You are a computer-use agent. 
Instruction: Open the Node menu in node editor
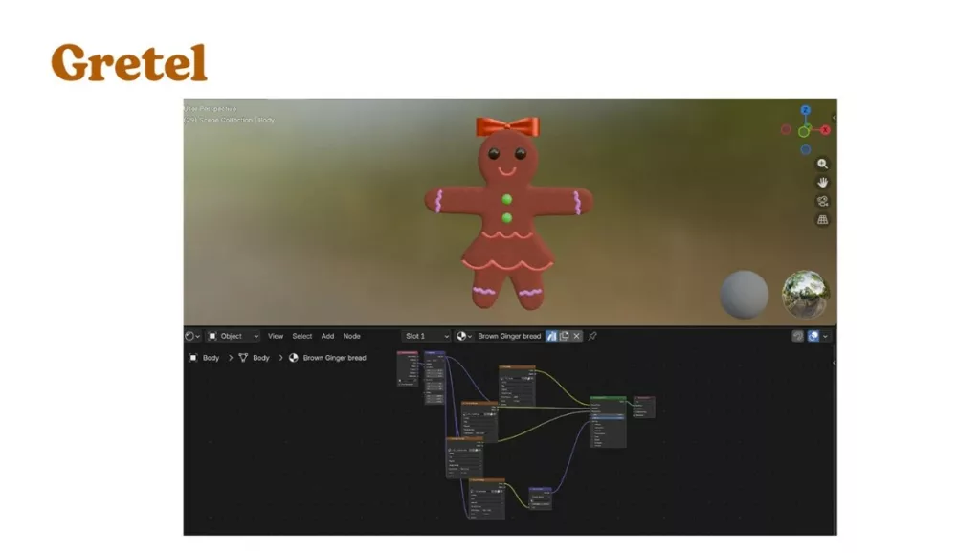point(352,336)
